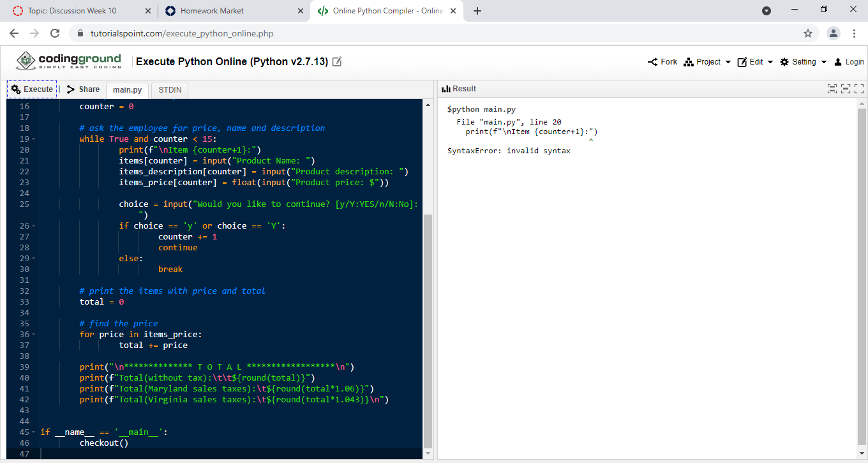Click the site lock icon in address bar
Image resolution: width=868 pixels, height=463 pixels.
point(80,33)
